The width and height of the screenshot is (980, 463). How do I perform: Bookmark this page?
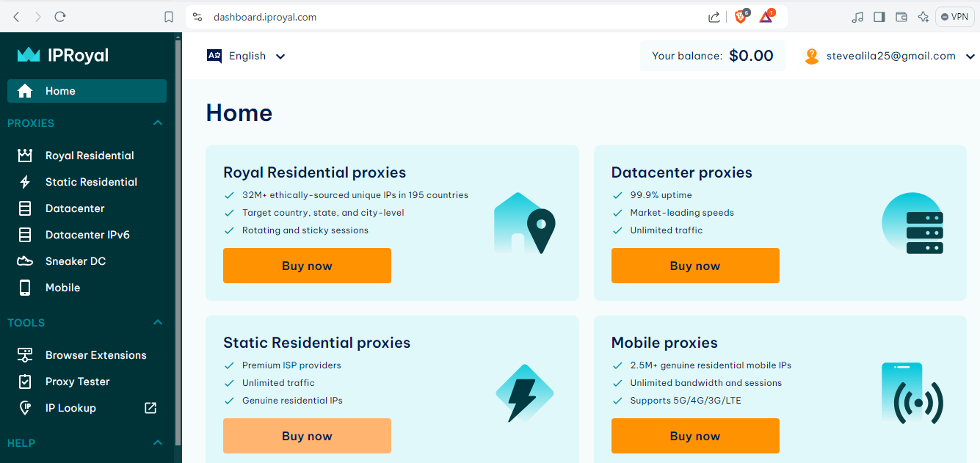169,17
